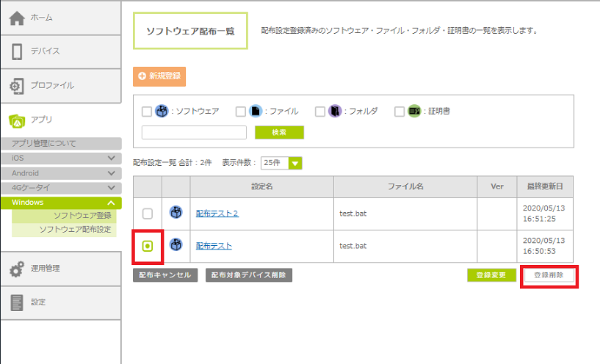Viewport: 600px width, 364px height.
Task: Click software icon in 配布テスト２ row
Action: click(x=176, y=213)
